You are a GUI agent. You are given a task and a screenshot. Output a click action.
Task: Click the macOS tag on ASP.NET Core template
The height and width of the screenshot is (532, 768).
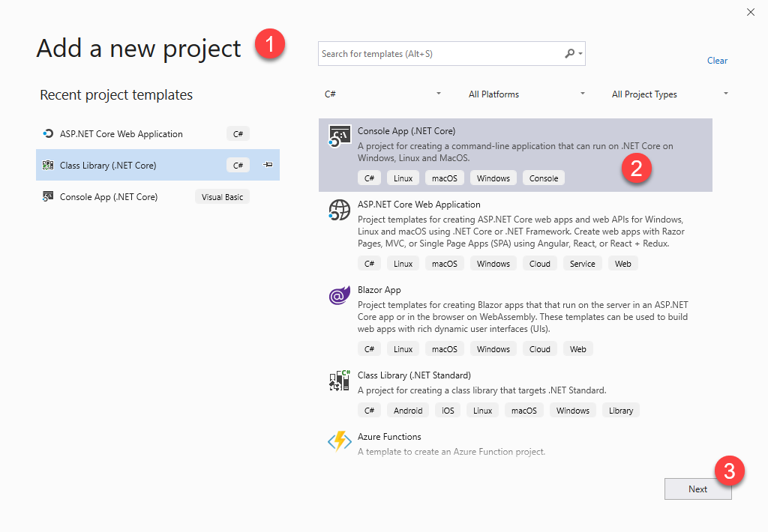(444, 264)
